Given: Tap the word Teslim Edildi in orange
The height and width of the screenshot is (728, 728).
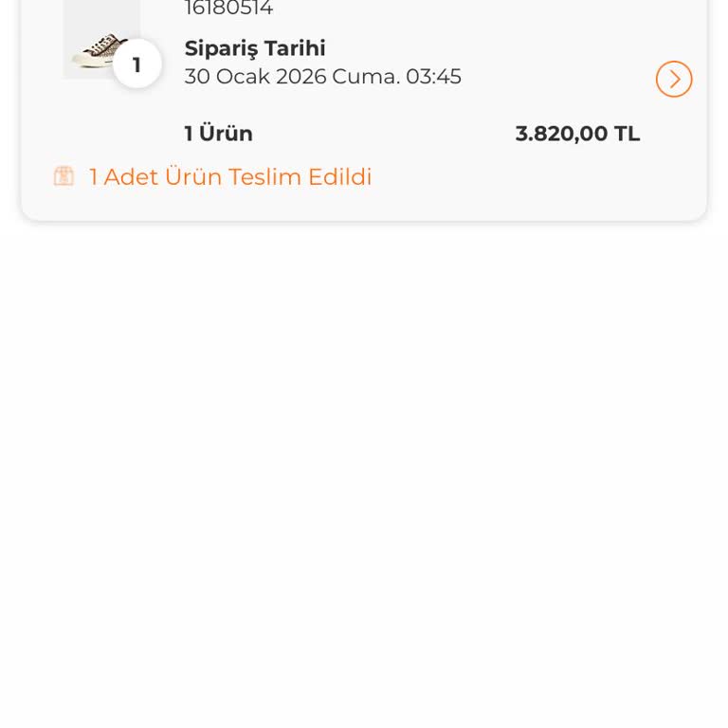Looking at the screenshot, I should click(x=300, y=177).
